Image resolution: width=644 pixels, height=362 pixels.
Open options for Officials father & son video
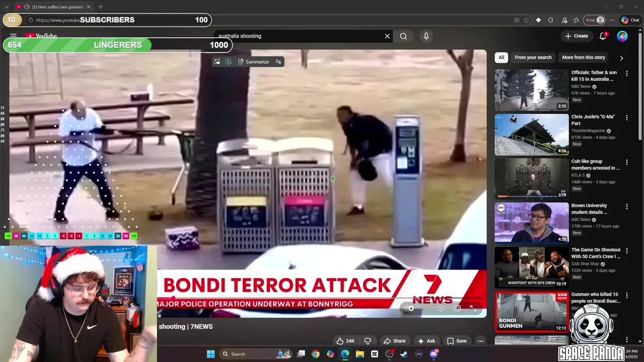[x=626, y=73]
